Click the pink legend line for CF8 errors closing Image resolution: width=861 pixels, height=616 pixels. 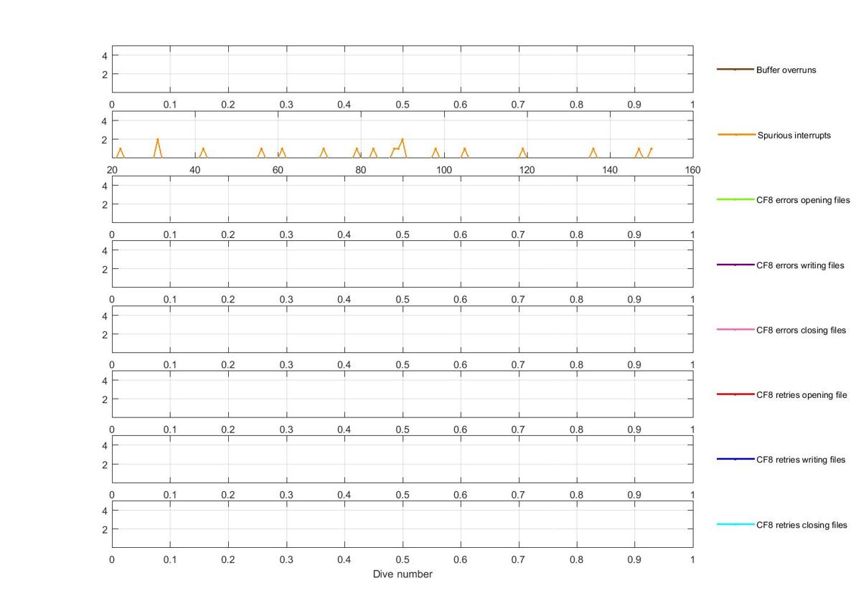pyautogui.click(x=735, y=329)
